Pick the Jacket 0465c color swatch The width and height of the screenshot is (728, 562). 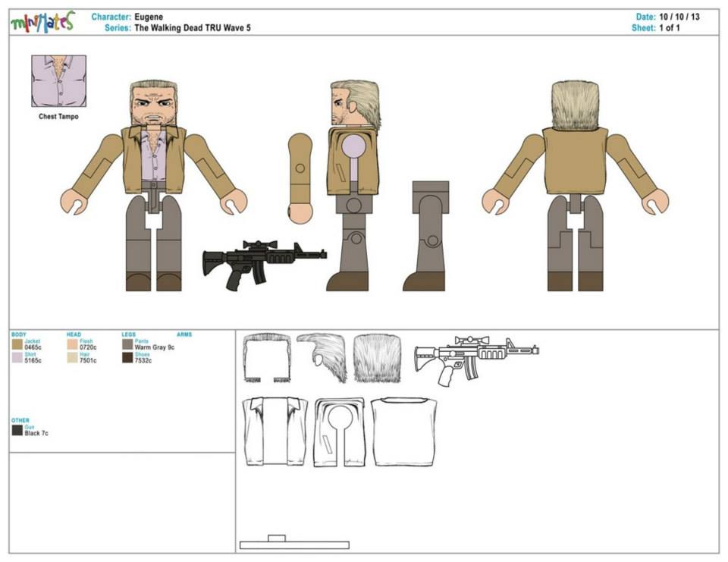pyautogui.click(x=17, y=344)
